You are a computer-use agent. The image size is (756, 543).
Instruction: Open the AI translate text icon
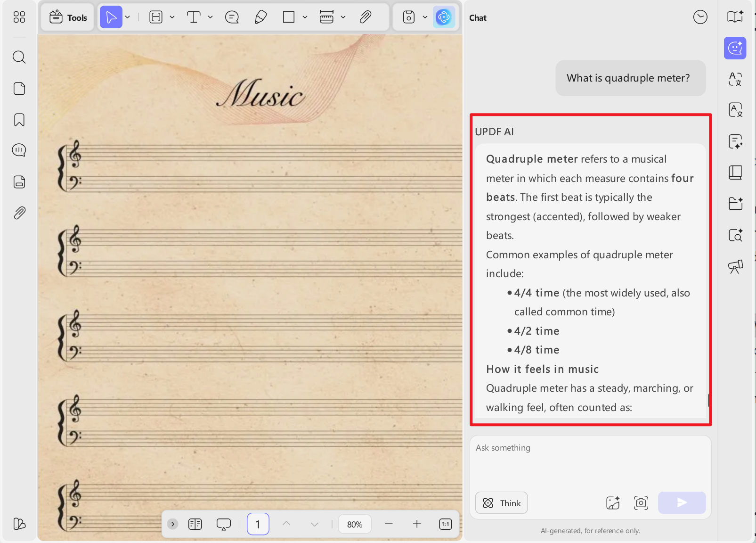click(x=735, y=79)
